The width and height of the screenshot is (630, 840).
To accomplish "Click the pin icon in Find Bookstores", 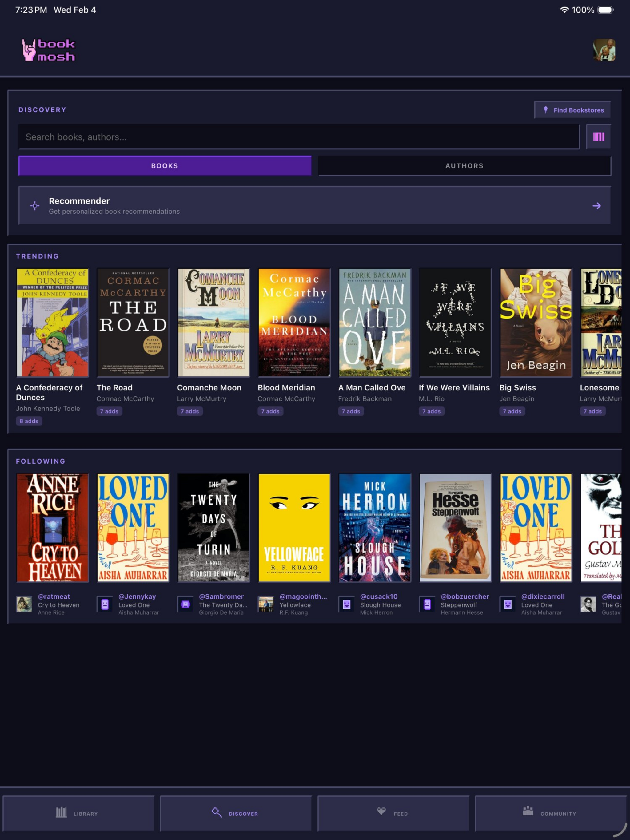I will tap(546, 110).
